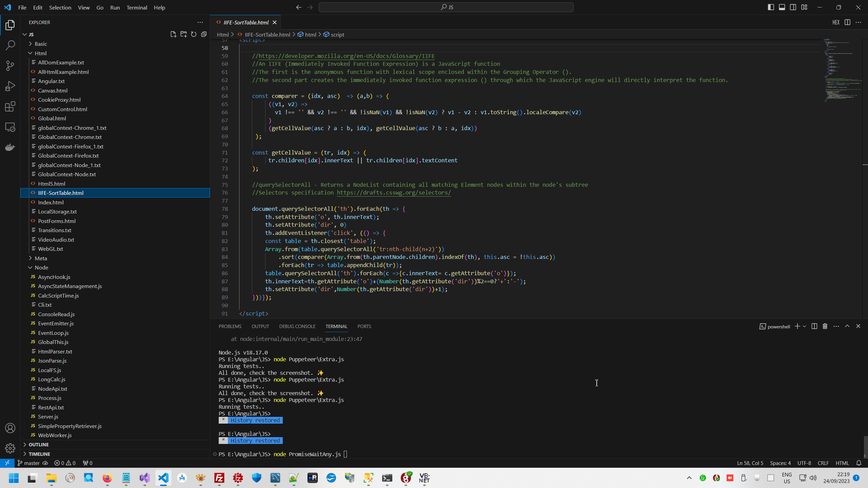Split the terminal panel
Screen dimensions: 868x488
pos(814,326)
